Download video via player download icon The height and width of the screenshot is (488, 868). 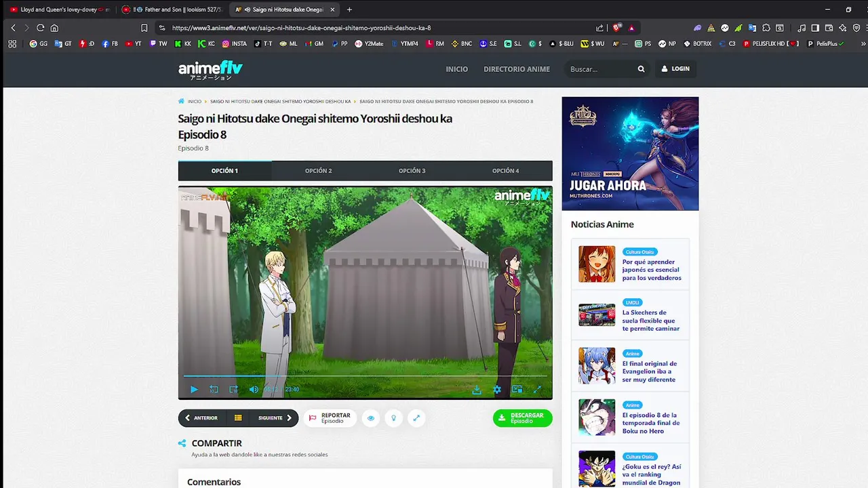(477, 389)
